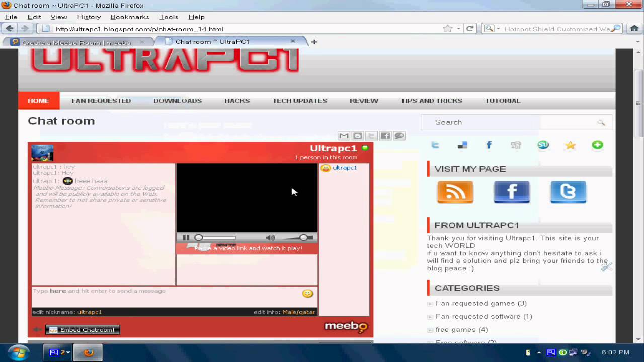Switch to Create a Meebo Room tab
644x362 pixels.
tap(76, 42)
